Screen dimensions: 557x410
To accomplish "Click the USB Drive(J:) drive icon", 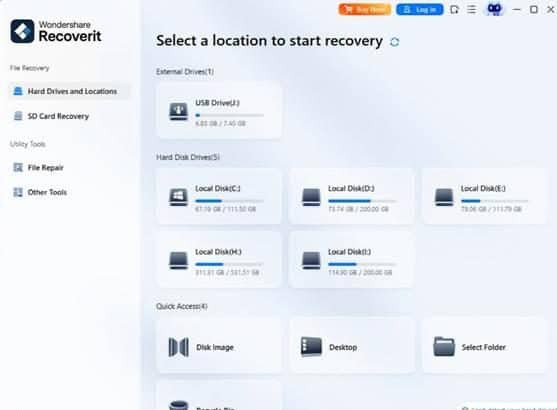I will 178,111.
